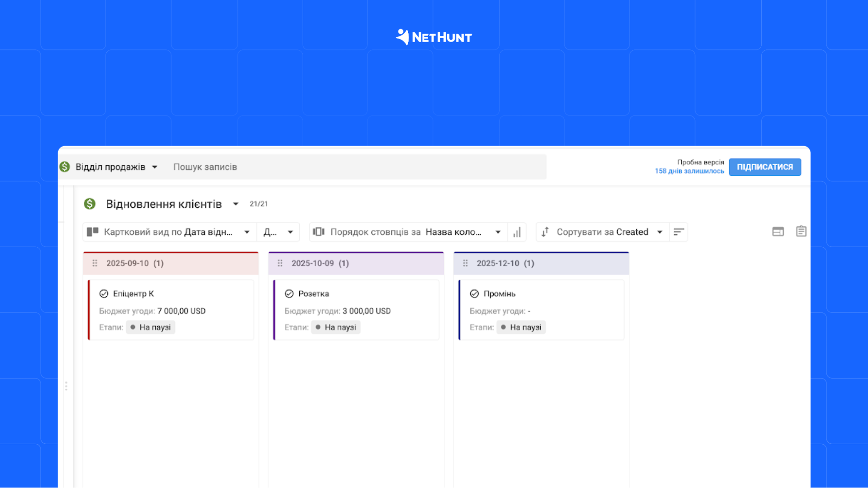Open the Д... grouping interval dropdown
868x488 pixels.
pyautogui.click(x=278, y=232)
